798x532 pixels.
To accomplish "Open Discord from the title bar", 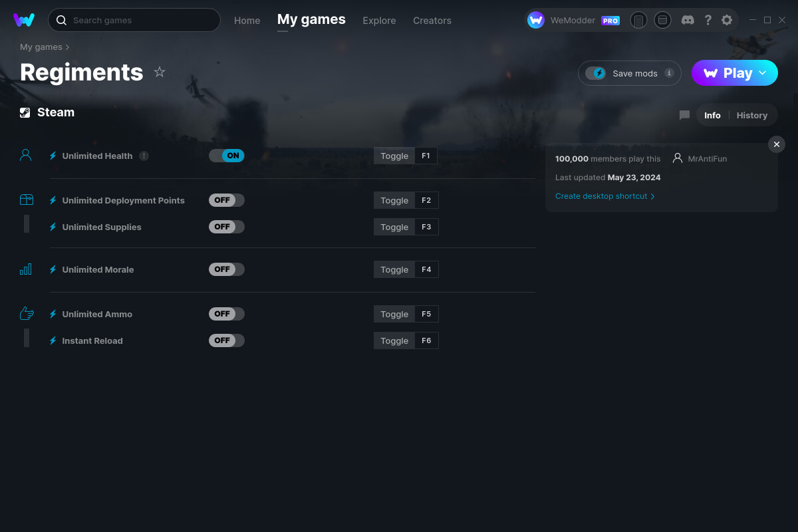I will [688, 20].
